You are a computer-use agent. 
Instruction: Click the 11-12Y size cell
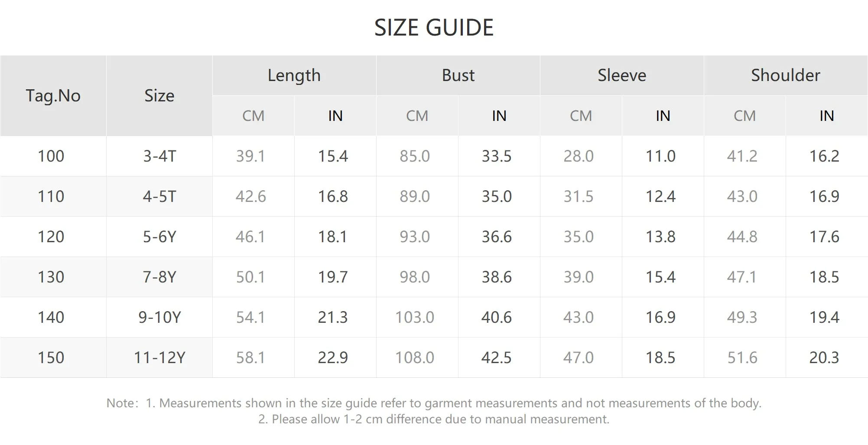tap(159, 357)
